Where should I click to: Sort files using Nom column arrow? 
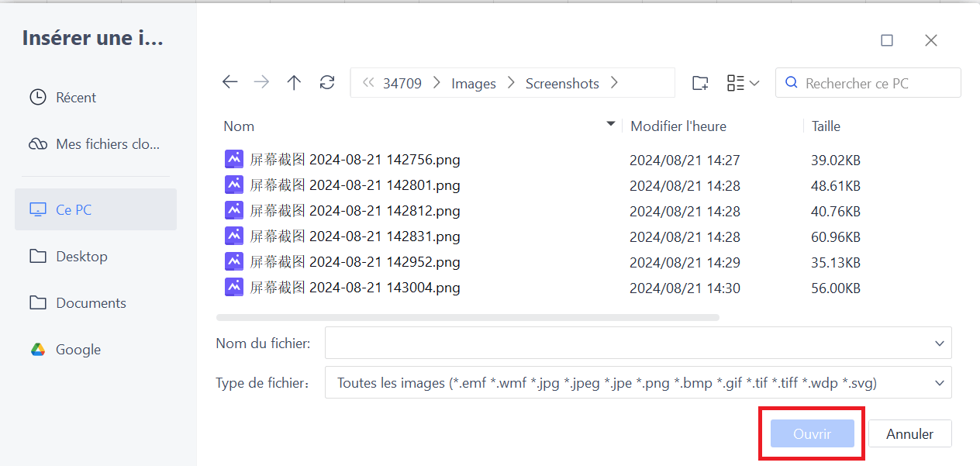pyautogui.click(x=611, y=124)
